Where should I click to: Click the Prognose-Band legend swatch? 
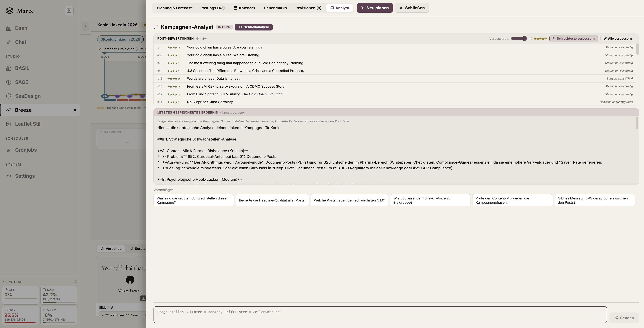click(100, 108)
